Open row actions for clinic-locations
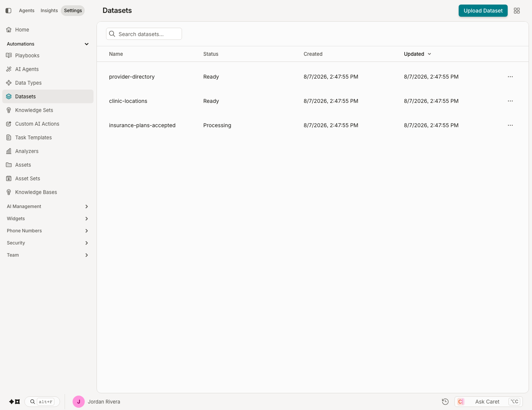This screenshot has height=410, width=532. (x=510, y=101)
